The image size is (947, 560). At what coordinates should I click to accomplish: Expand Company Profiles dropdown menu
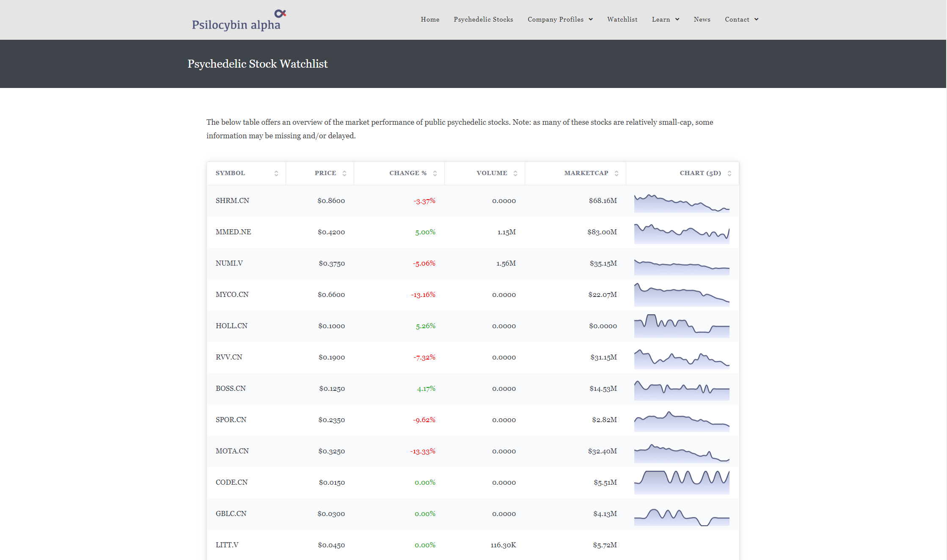point(560,19)
